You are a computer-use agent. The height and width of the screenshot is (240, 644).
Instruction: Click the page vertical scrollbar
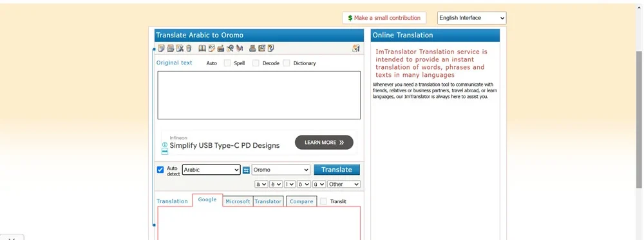(x=639, y=119)
